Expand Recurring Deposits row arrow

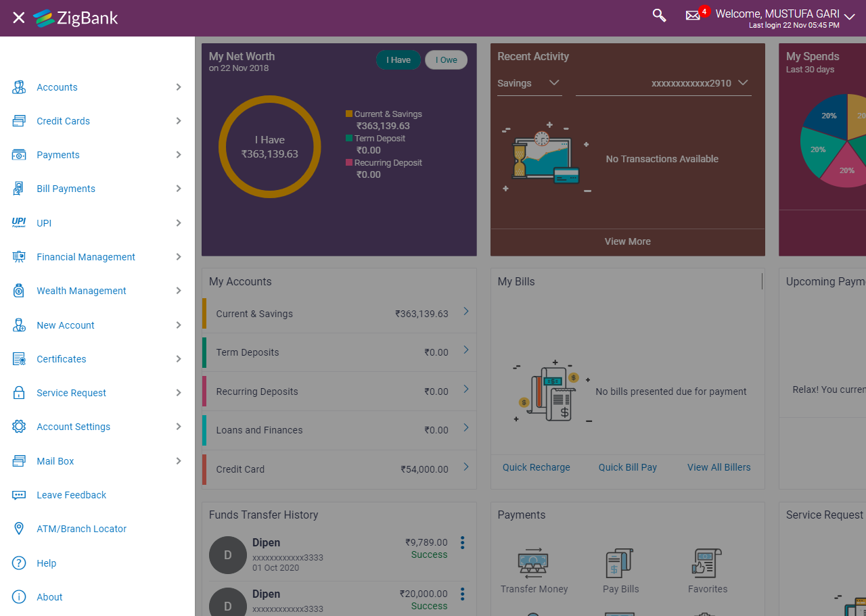pos(466,389)
